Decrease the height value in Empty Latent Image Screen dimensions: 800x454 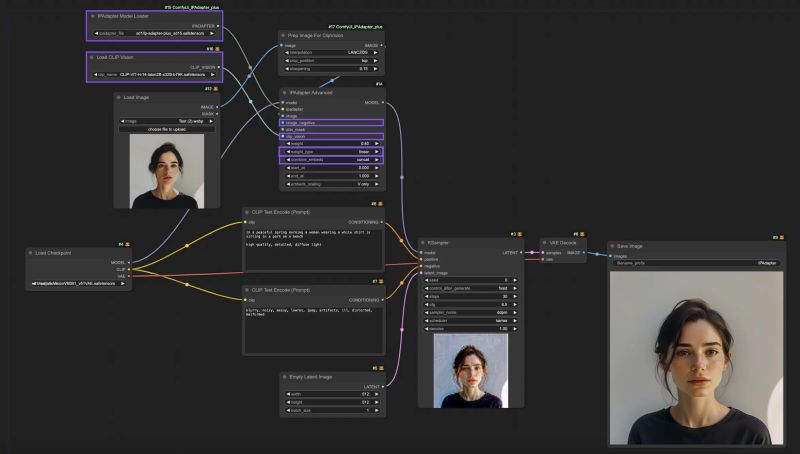coord(288,402)
